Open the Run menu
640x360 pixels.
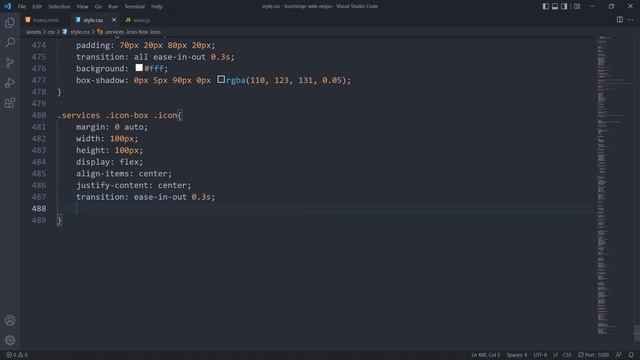coord(113,7)
